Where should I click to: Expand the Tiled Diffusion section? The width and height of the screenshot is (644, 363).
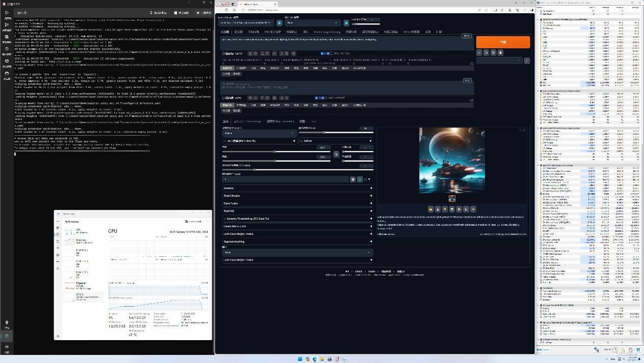297,196
